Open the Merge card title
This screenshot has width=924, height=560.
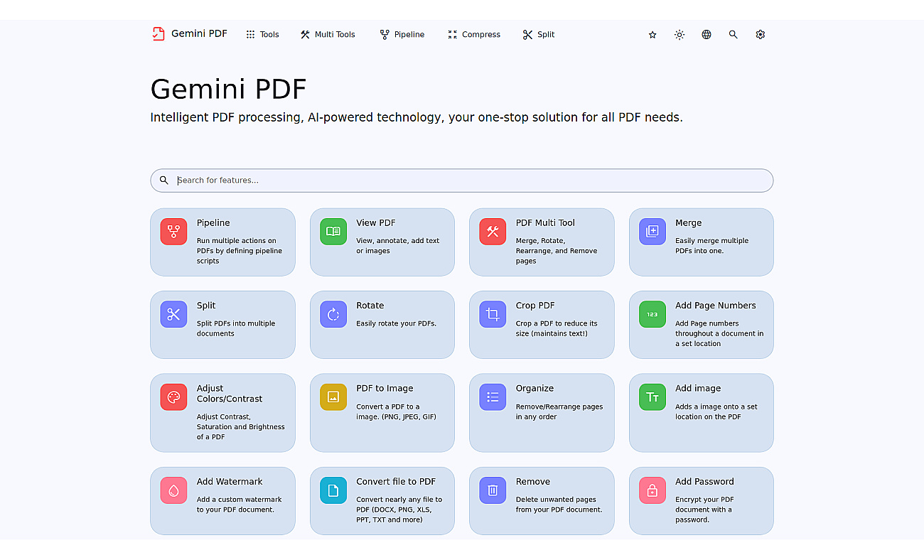[x=689, y=223]
